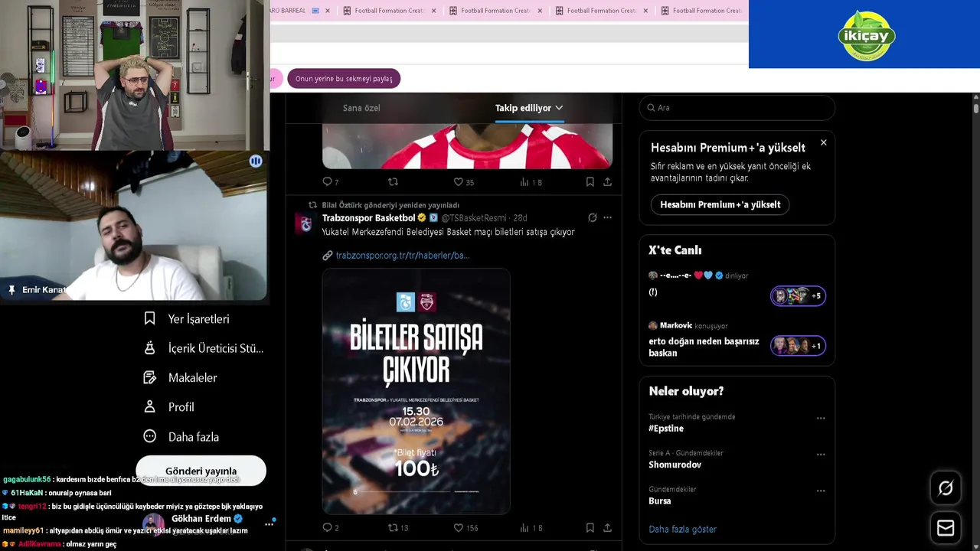
Task: View analytics of Trabzonspor Basketbol post
Action: click(524, 527)
